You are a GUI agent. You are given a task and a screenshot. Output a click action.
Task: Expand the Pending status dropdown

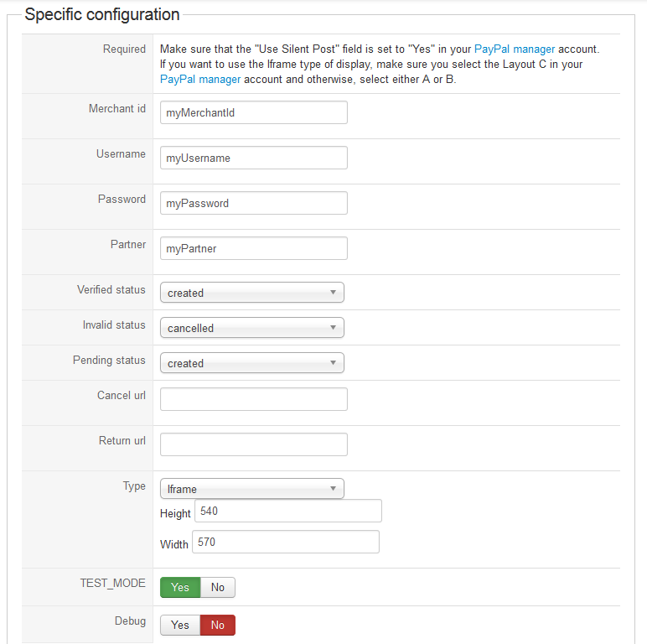251,362
